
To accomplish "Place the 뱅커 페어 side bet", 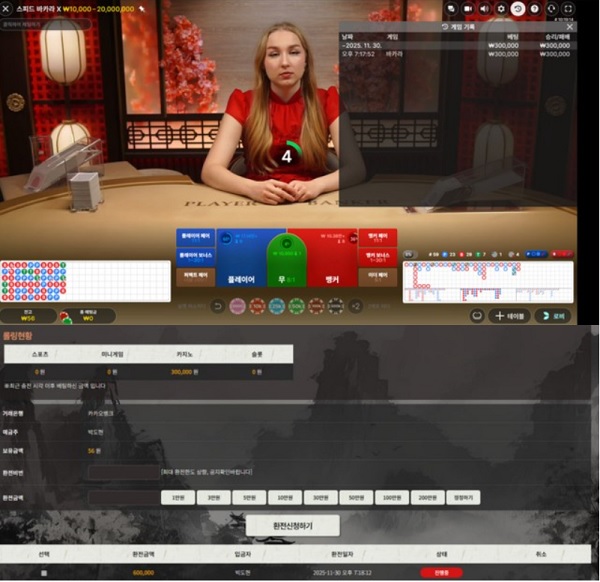I will coord(378,238).
